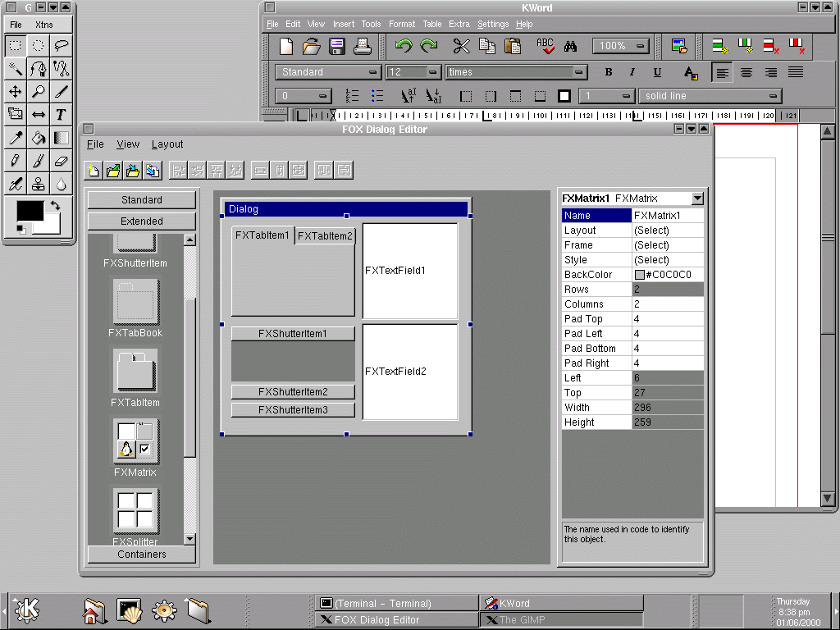The height and width of the screenshot is (630, 840).
Task: Click Columns value field in properties
Action: click(x=668, y=304)
